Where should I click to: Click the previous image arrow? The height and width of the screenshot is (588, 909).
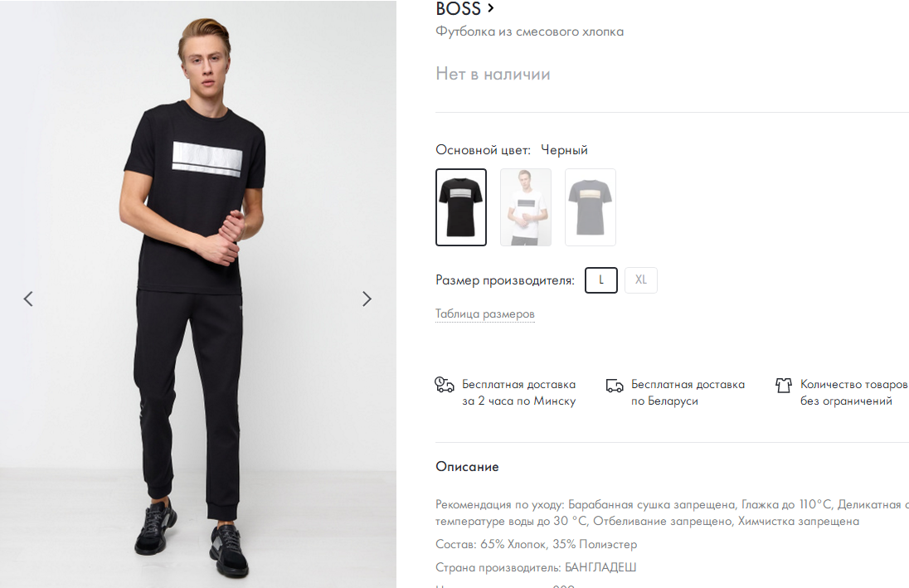28,299
